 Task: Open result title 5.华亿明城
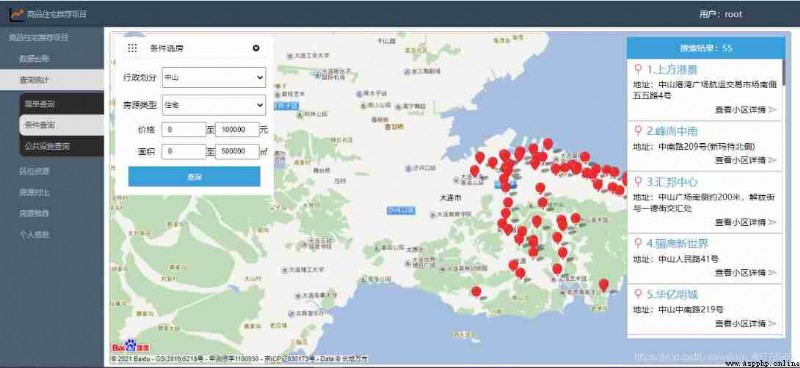pyautogui.click(x=672, y=295)
